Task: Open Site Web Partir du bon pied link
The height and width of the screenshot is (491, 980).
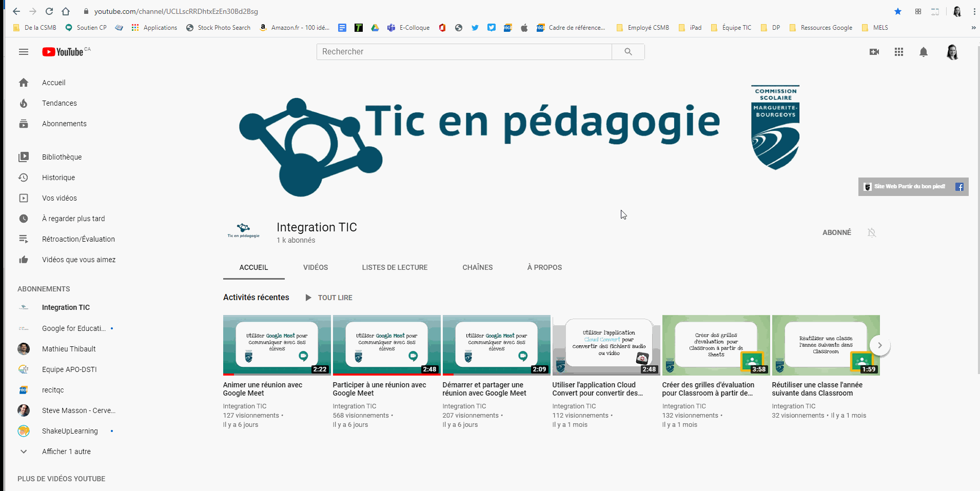Action: pyautogui.click(x=905, y=187)
